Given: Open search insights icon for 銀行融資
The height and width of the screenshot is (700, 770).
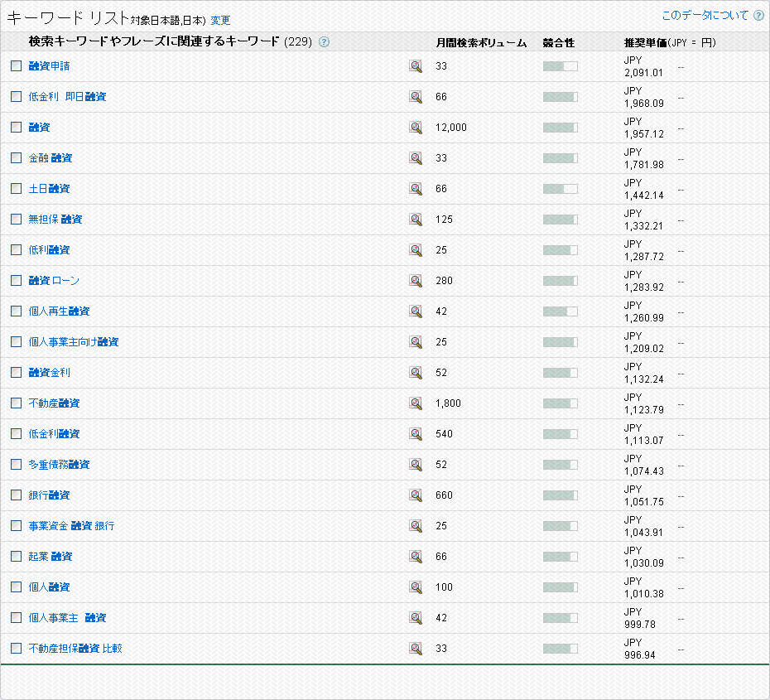Looking at the screenshot, I should click(x=416, y=495).
